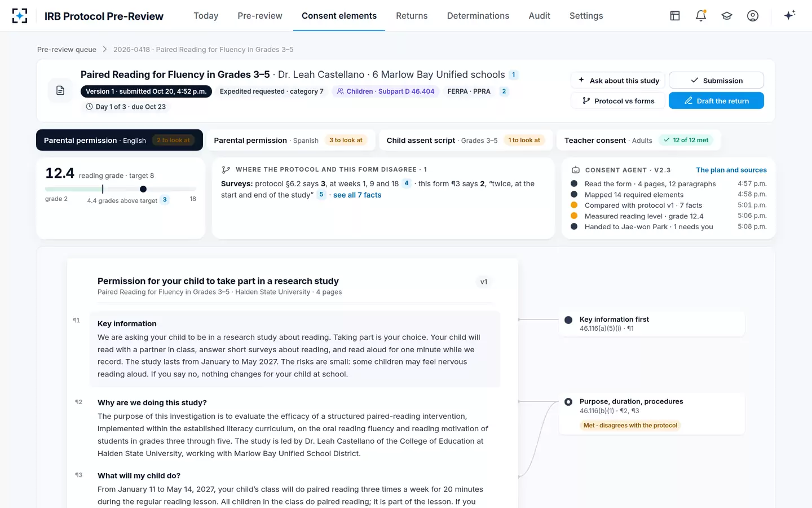Click citation badge 5 after end of the study
The image size is (812, 508).
[x=321, y=195]
